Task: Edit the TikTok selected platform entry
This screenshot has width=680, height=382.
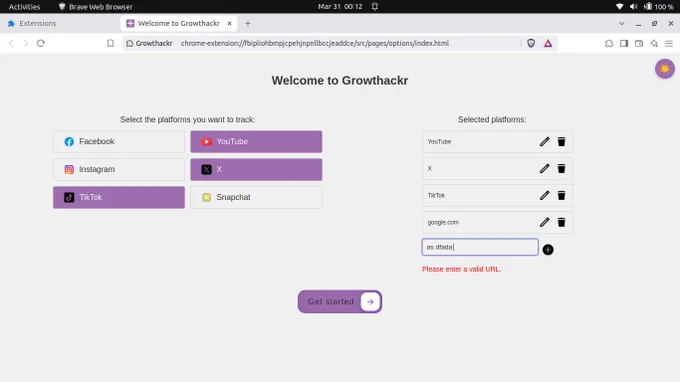Action: click(x=544, y=196)
